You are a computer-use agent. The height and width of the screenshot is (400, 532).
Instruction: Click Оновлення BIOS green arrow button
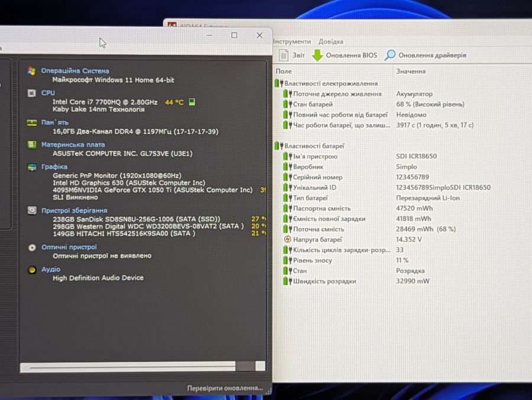(x=345, y=55)
